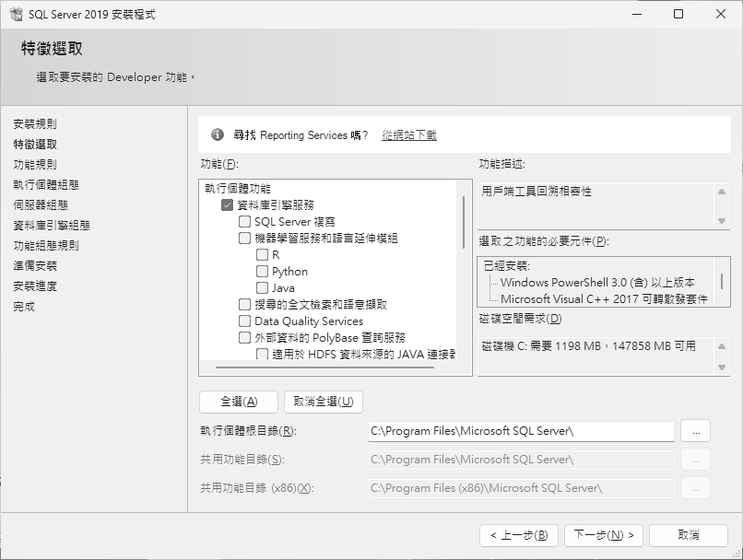Open the 從網站下載 link

coord(409,135)
